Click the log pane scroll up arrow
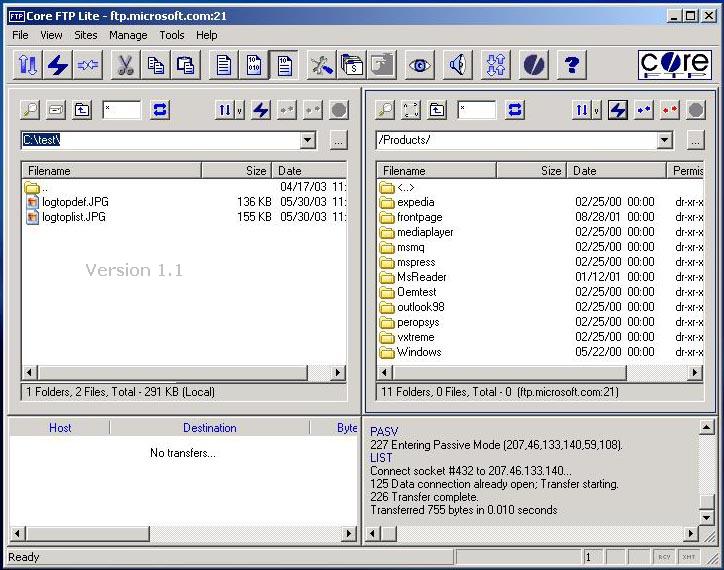 (x=706, y=427)
